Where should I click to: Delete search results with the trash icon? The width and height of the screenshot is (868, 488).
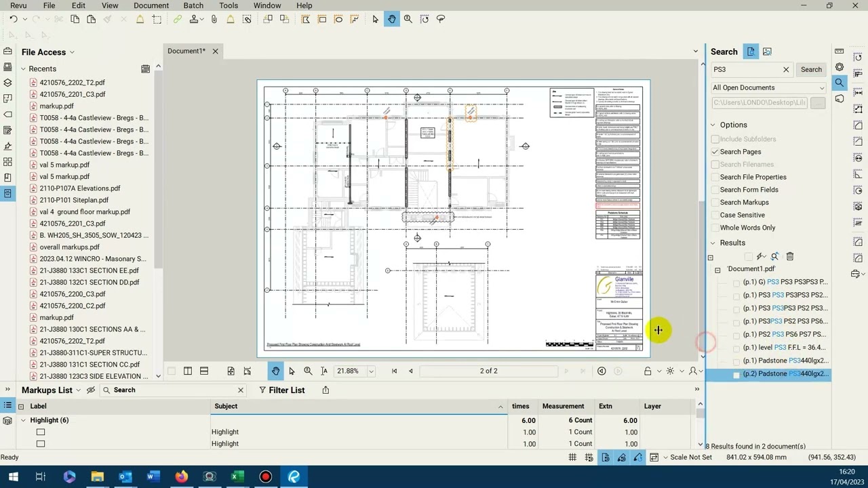click(790, 256)
